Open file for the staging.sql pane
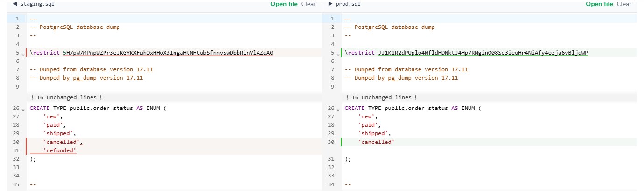The width and height of the screenshot is (644, 191). tap(284, 4)
